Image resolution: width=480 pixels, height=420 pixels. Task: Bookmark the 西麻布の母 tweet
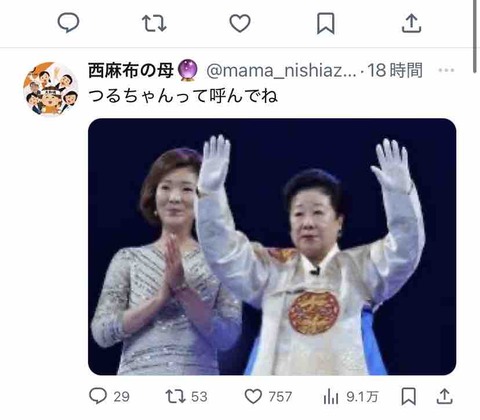(408, 396)
